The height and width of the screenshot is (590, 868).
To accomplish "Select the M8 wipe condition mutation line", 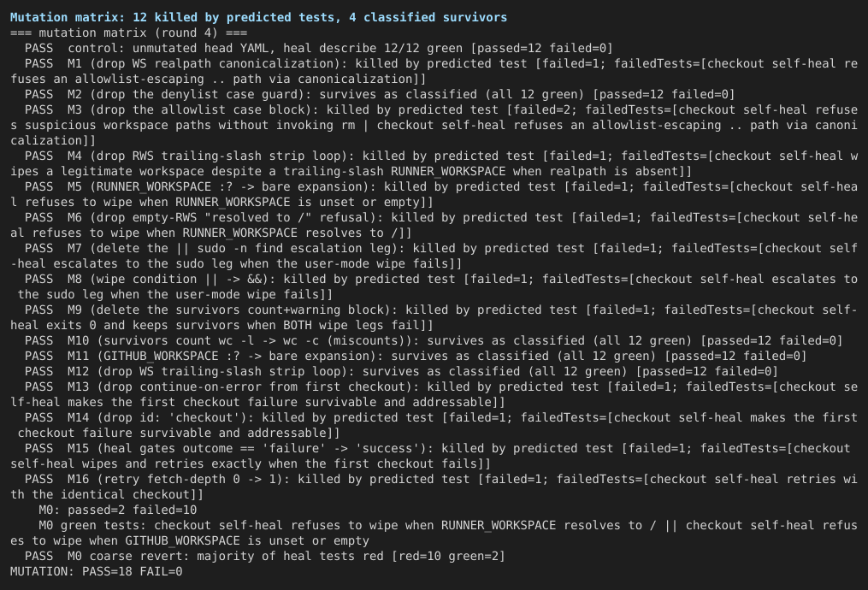I will click(434, 286).
